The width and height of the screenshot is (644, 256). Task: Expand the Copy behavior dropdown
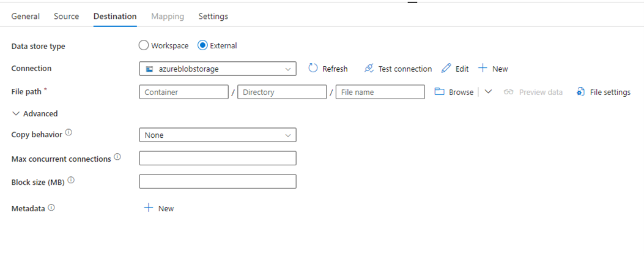(218, 135)
